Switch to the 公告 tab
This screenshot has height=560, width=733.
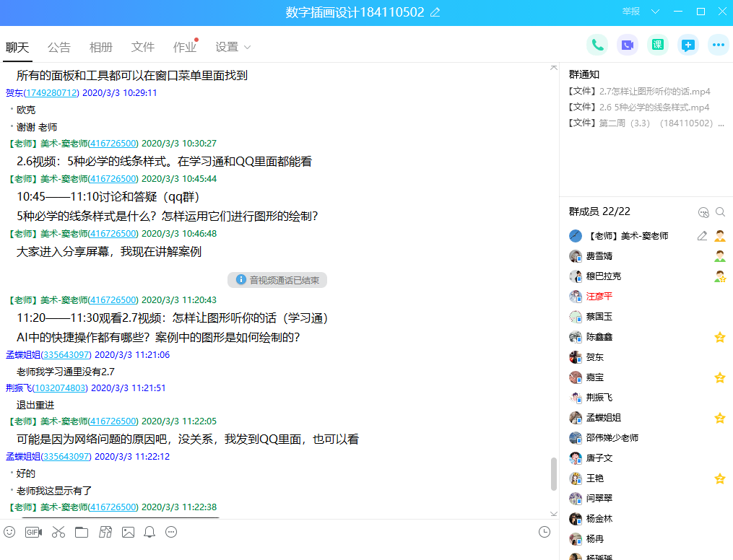[59, 47]
